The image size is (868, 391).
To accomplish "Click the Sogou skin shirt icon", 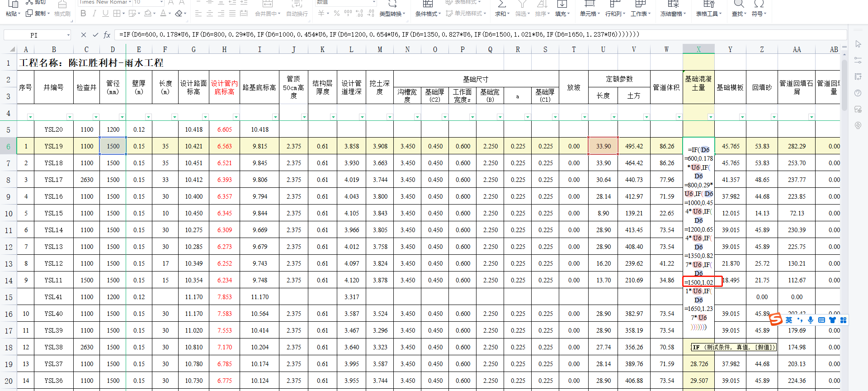I will point(832,320).
